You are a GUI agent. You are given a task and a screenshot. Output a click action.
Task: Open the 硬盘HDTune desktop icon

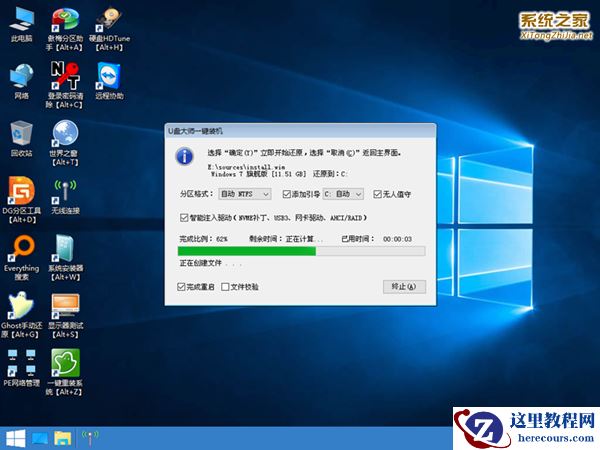pyautogui.click(x=109, y=29)
